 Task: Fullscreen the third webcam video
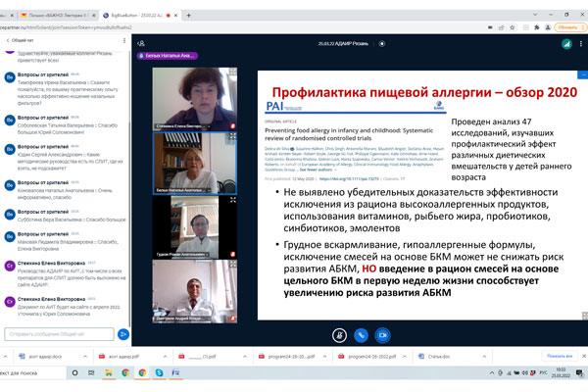pyautogui.click(x=233, y=200)
